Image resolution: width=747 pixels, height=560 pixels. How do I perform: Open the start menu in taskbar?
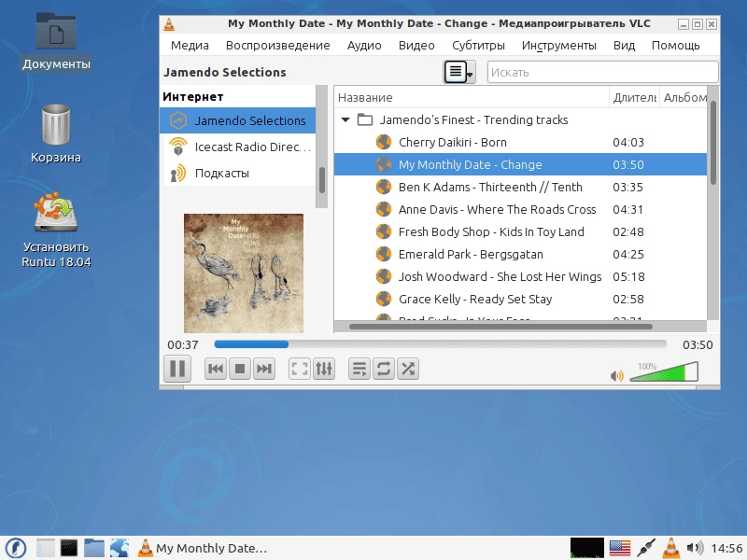click(x=15, y=548)
